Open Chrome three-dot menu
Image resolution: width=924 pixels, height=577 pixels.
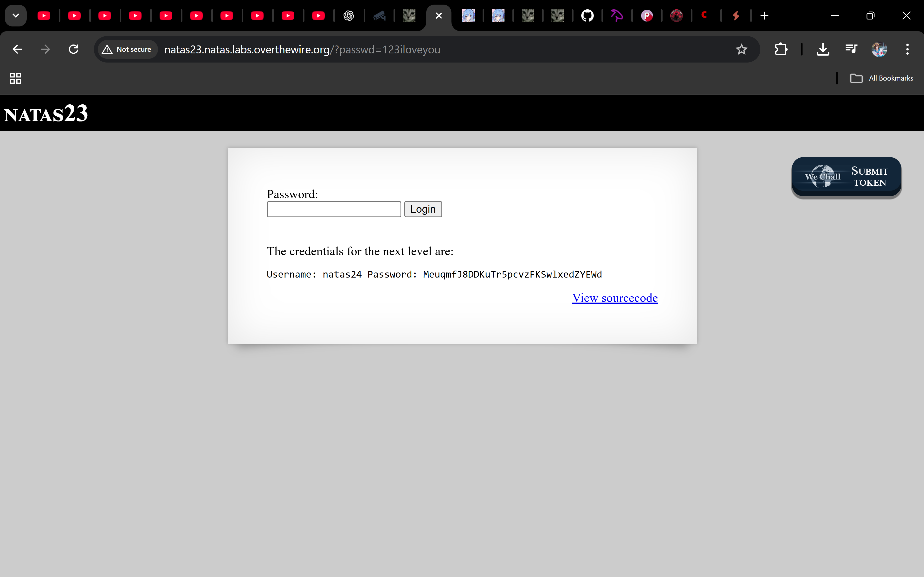(x=907, y=49)
